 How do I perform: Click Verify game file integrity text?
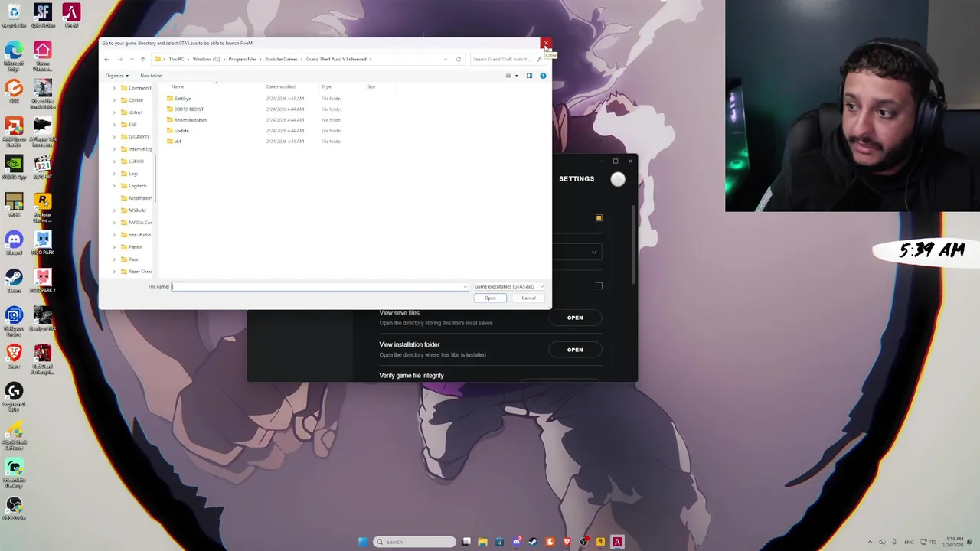click(x=411, y=376)
